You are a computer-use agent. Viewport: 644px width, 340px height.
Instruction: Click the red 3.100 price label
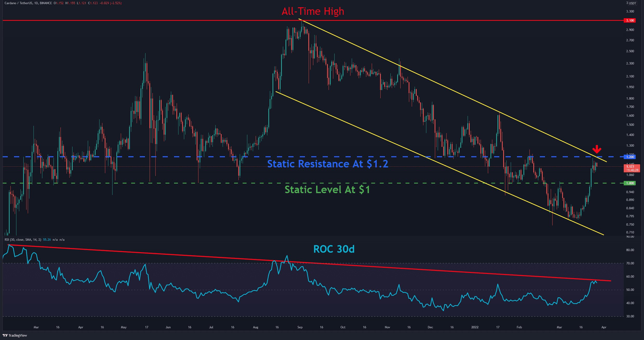coord(630,21)
